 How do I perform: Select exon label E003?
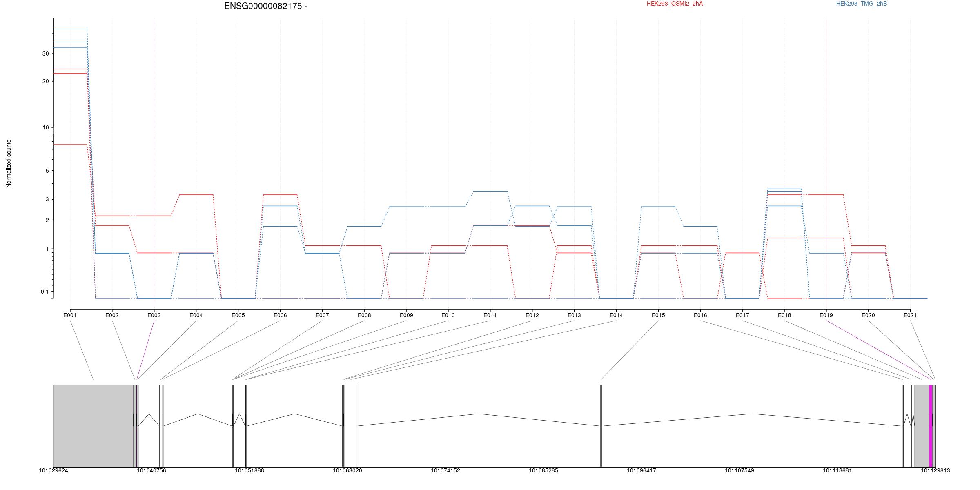[x=154, y=315]
